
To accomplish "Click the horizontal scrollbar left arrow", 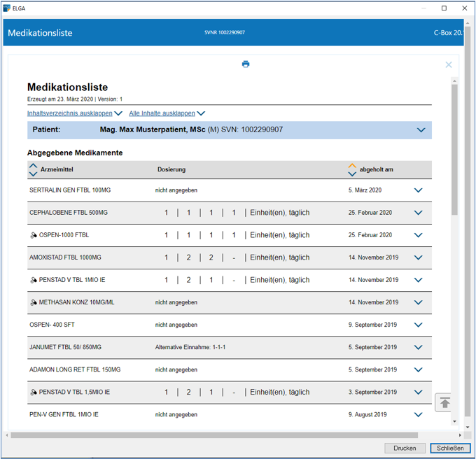I will click(x=7, y=435).
